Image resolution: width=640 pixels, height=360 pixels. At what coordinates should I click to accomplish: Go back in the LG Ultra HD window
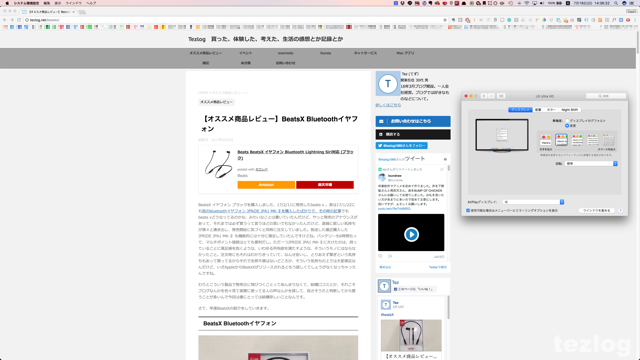(484, 96)
